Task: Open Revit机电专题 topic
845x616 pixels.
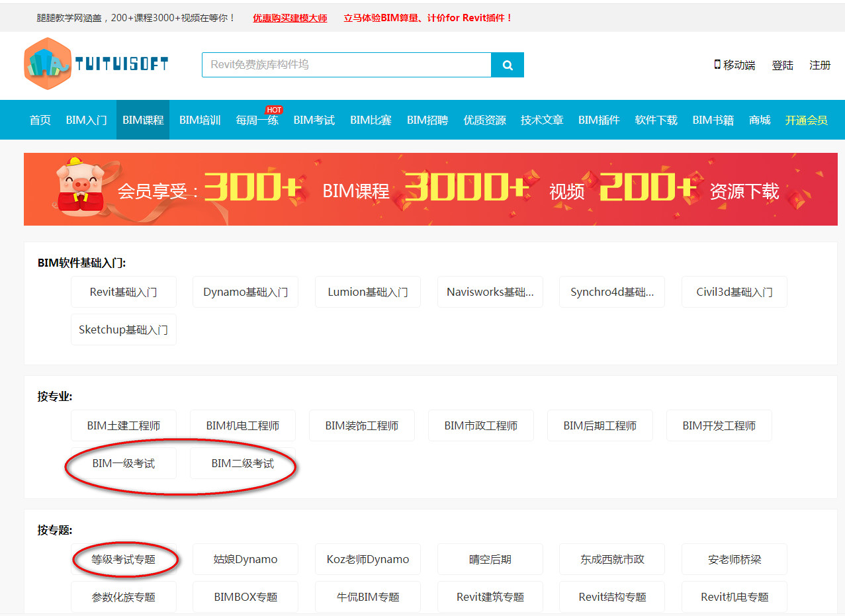Action: point(734,597)
